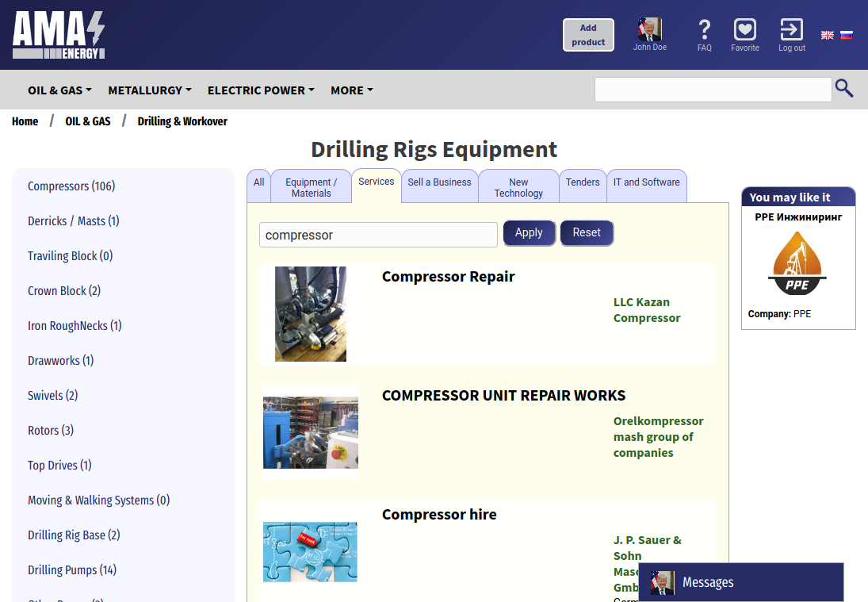The image size is (868, 602).
Task: Open Favorite heart icon
Action: point(744,30)
